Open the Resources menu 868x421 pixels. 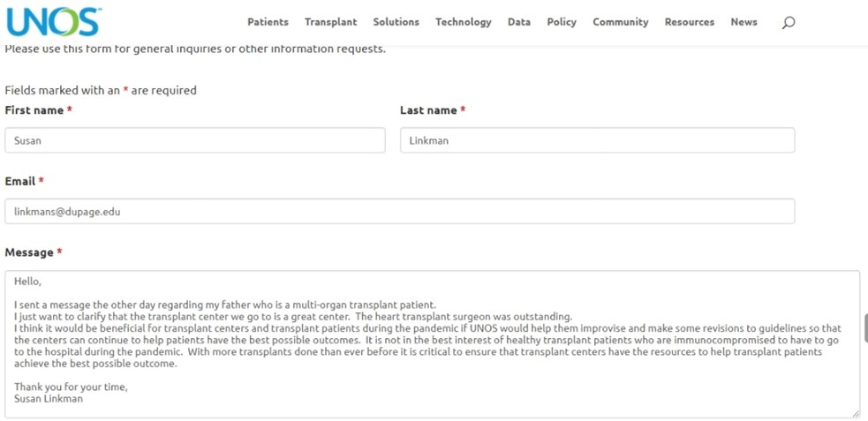pyautogui.click(x=690, y=22)
